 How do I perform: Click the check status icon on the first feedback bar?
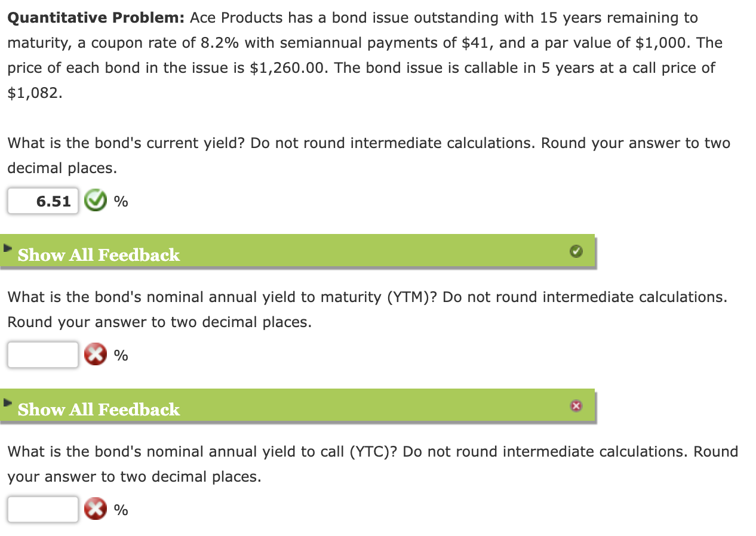[x=576, y=251]
